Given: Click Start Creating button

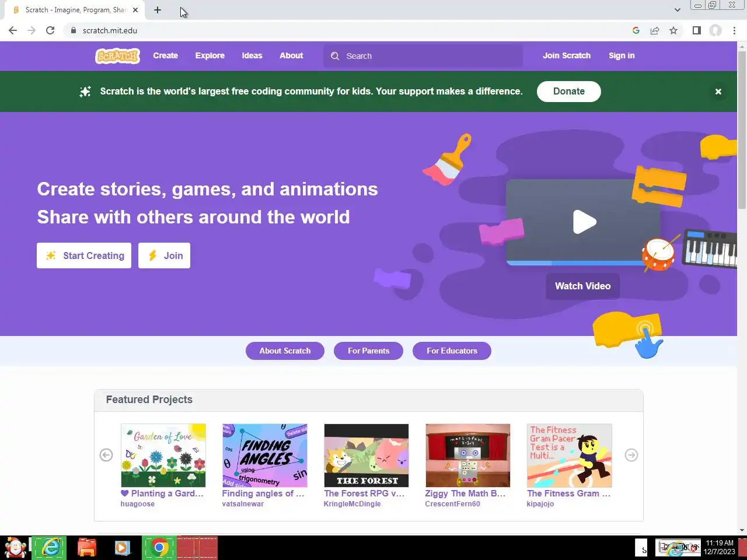Looking at the screenshot, I should 84,256.
